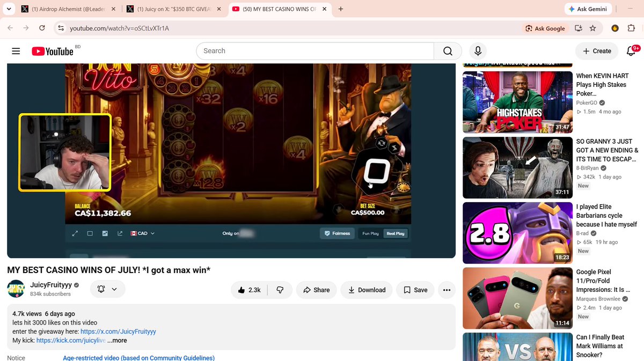Screen dimensions: 644x361
Task: Open the Google Pixel 11 Impressions thumbnail
Action: [517, 298]
